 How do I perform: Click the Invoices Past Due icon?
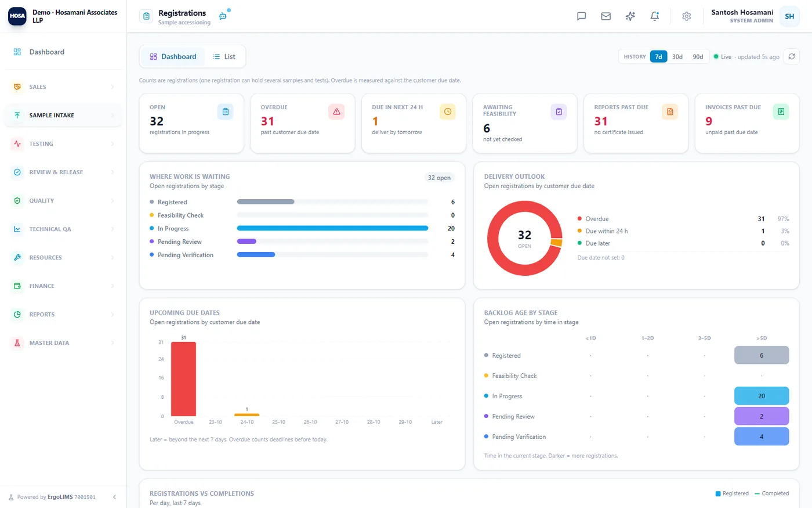point(781,111)
